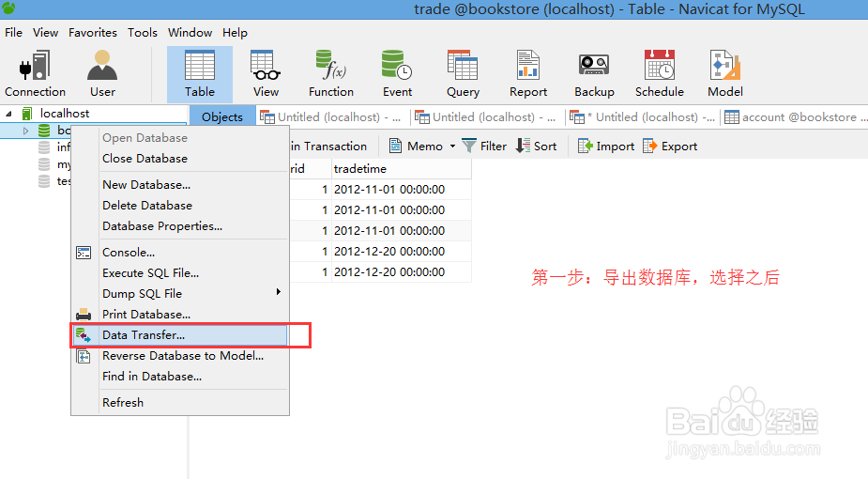Click the localhost server icon
This screenshot has height=479, width=868.
click(26, 114)
